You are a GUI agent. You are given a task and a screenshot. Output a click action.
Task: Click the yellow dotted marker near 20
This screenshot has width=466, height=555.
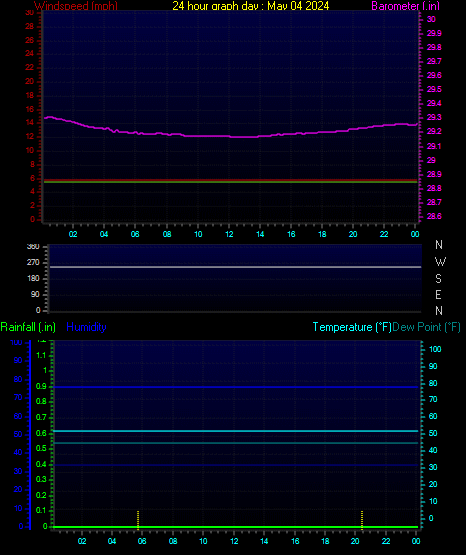coord(362,520)
